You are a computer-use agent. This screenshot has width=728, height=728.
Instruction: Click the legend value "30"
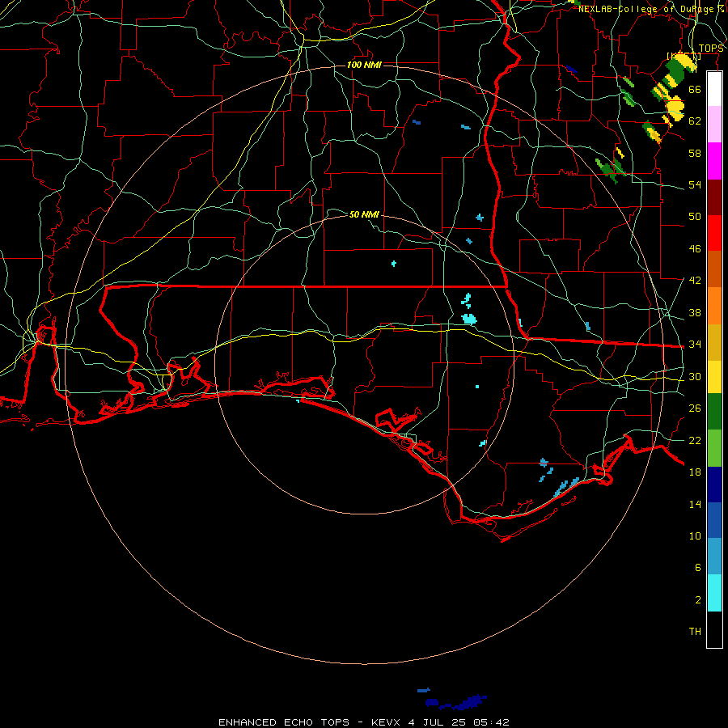tap(695, 376)
